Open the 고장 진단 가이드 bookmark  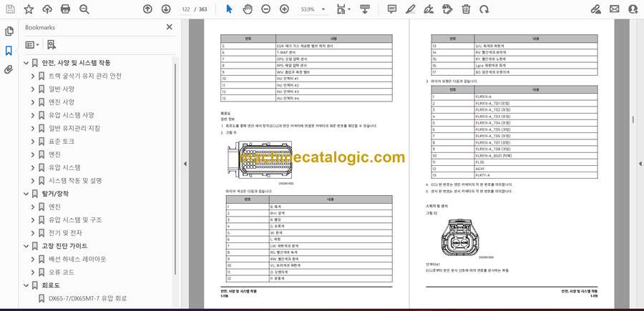click(64, 246)
